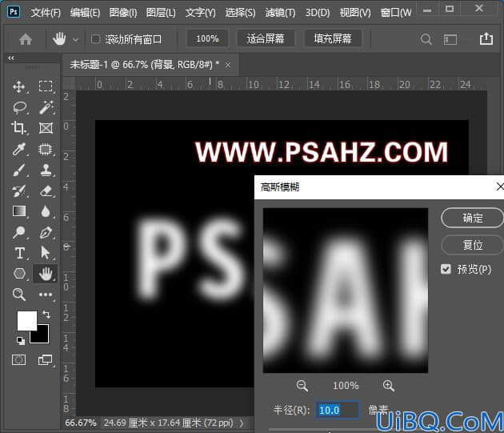Select the Type tool
The image size is (504, 433).
pos(20,253)
